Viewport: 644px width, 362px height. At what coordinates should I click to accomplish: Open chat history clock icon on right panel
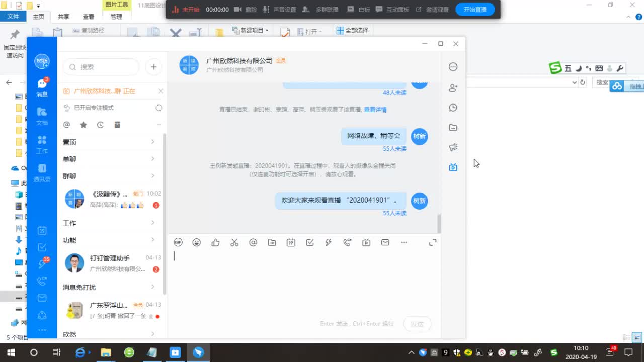453,108
